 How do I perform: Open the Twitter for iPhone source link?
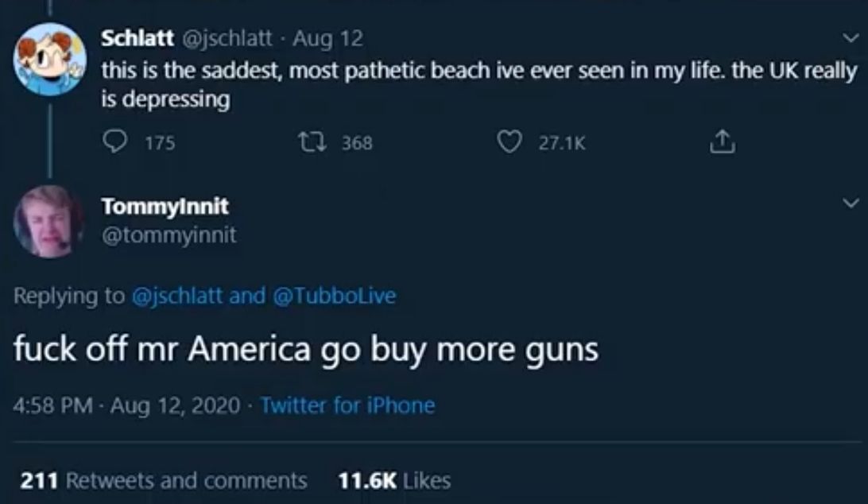click(347, 405)
